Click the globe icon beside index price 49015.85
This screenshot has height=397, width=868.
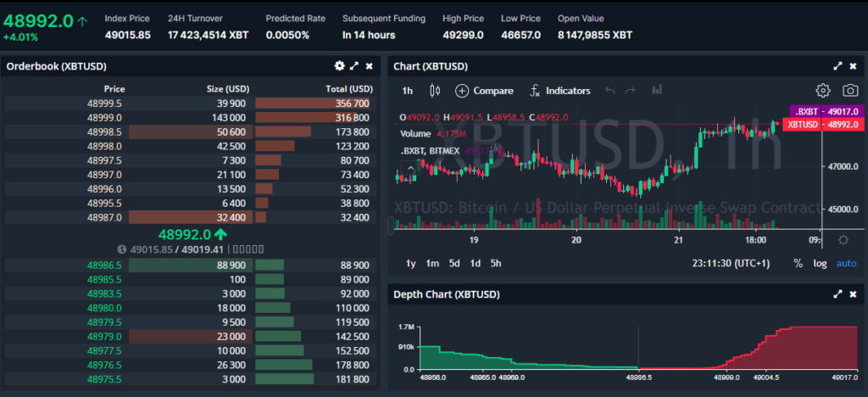coord(122,249)
